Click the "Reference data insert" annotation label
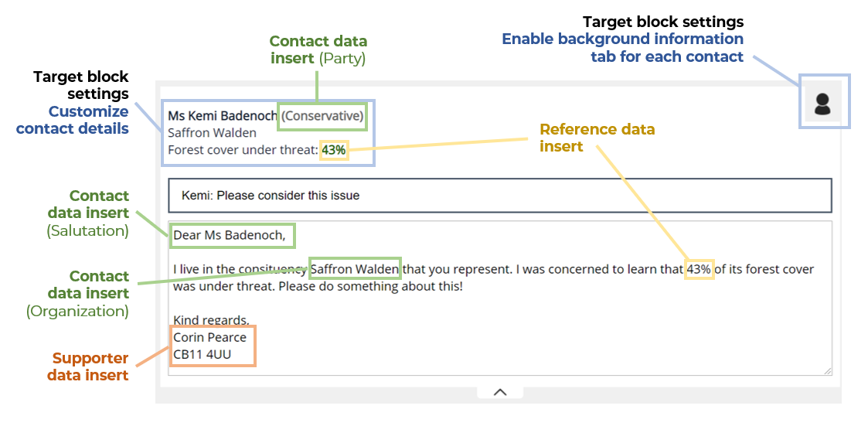Viewport: 868px width, 426px height. click(x=597, y=138)
